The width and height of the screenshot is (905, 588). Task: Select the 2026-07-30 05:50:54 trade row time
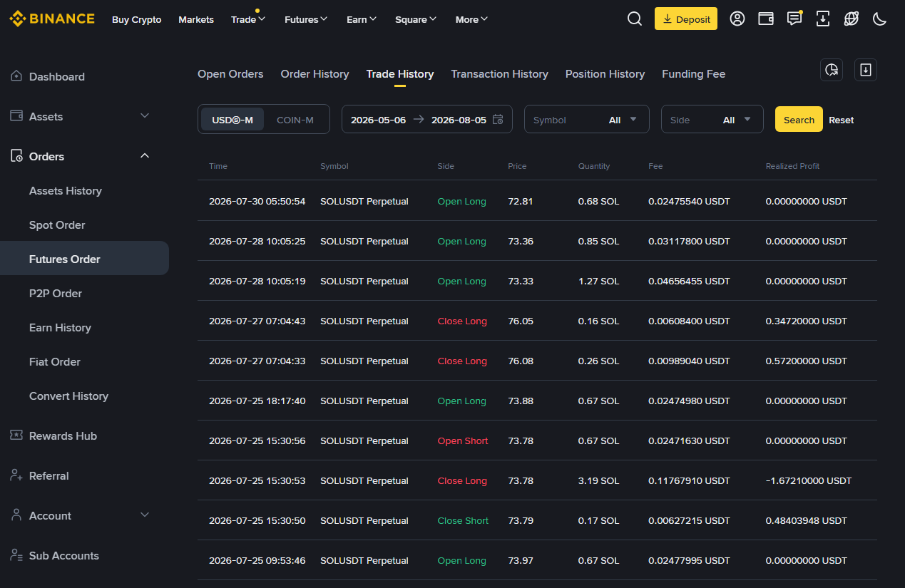pyautogui.click(x=257, y=202)
